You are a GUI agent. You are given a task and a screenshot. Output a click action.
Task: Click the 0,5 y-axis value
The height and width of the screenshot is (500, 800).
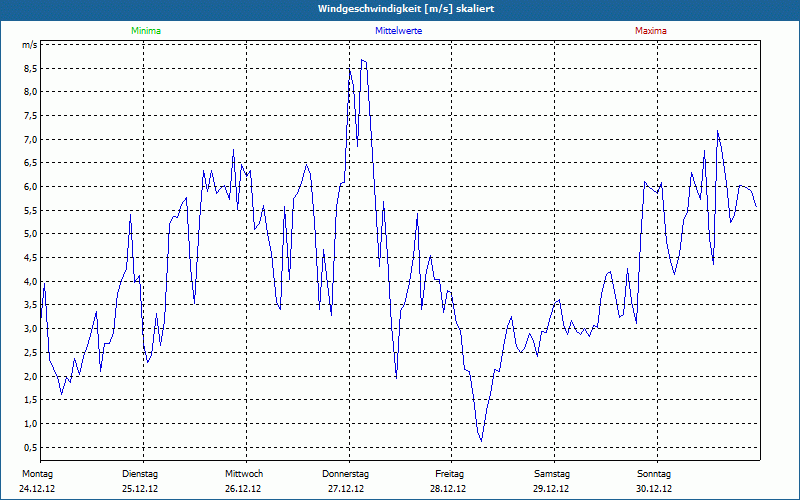click(31, 447)
